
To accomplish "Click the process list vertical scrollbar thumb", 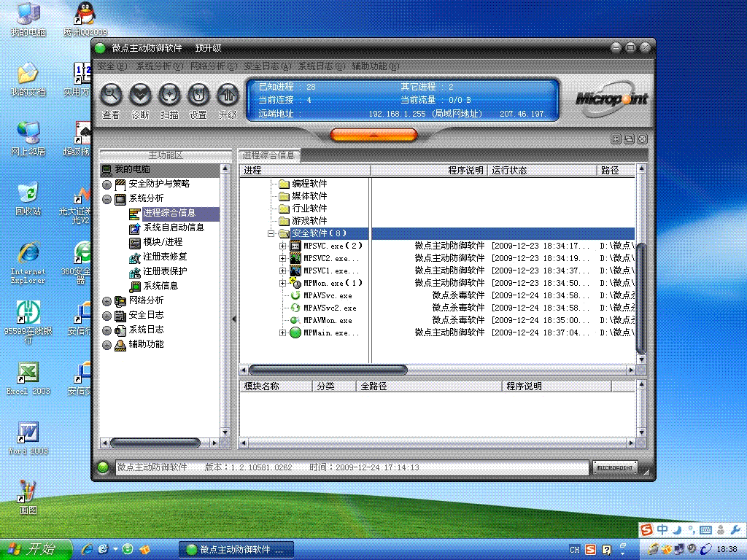I will (x=641, y=298).
